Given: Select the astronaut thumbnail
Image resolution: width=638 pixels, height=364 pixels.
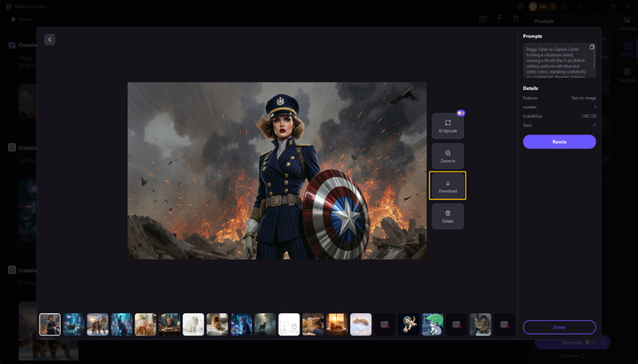Looking at the screenshot, I should (x=408, y=324).
